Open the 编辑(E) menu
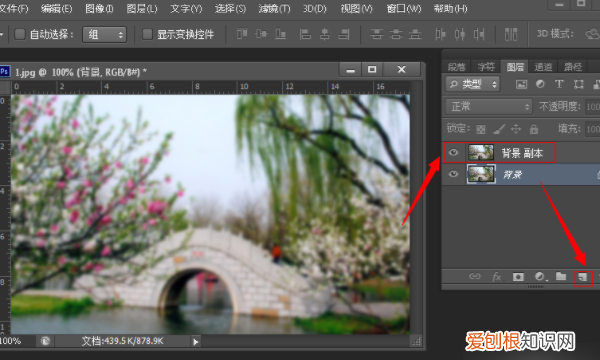 (x=56, y=8)
